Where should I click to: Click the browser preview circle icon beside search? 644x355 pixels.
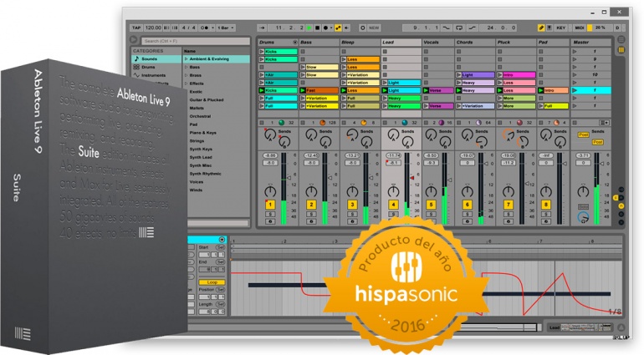(x=135, y=40)
